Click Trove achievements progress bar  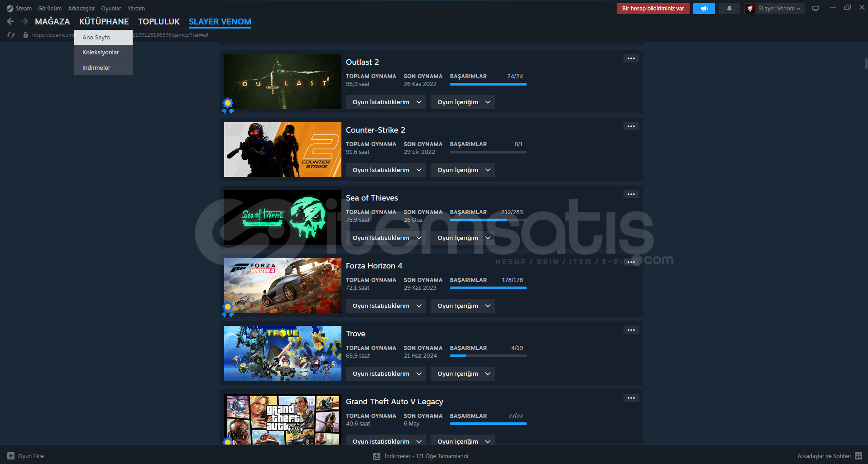tap(488, 356)
